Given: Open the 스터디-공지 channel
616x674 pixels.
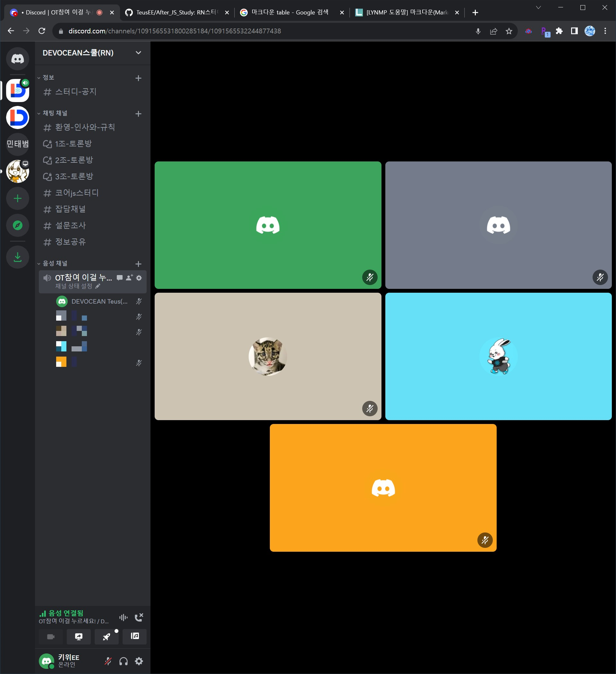Looking at the screenshot, I should 93,92.
